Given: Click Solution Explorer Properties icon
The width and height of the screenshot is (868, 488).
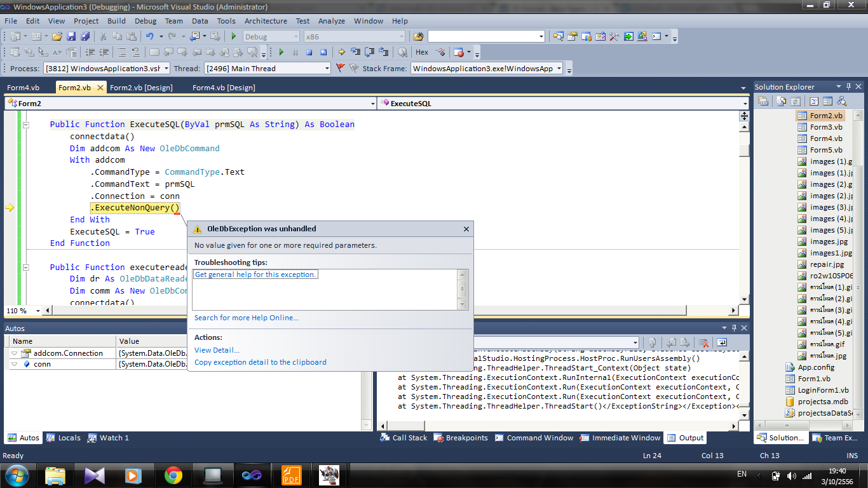Looking at the screenshot, I should pos(764,101).
